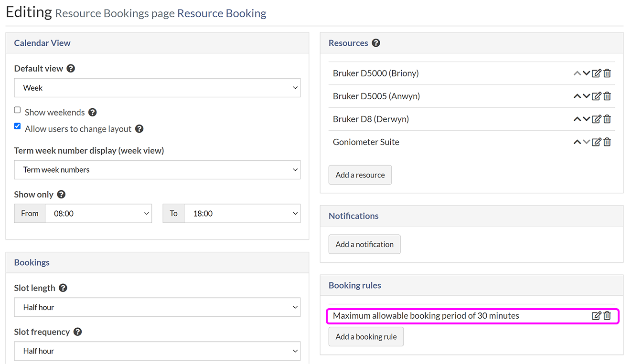Click the Add a resource button

pos(360,175)
